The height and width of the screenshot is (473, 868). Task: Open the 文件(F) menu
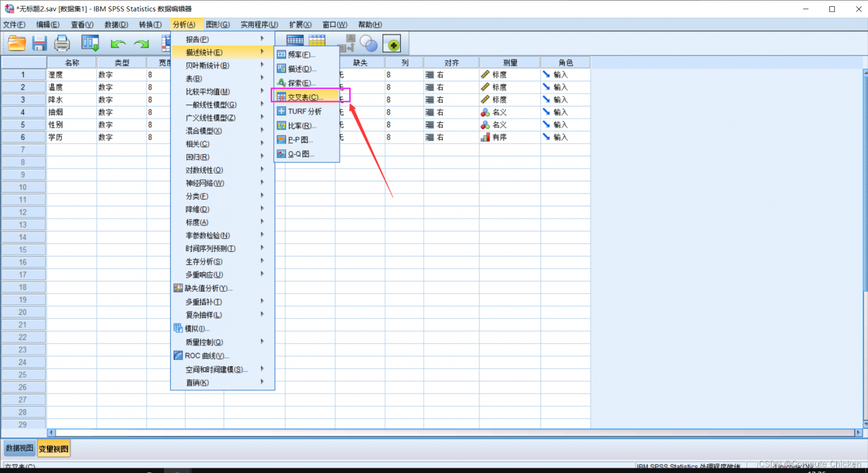[14, 24]
